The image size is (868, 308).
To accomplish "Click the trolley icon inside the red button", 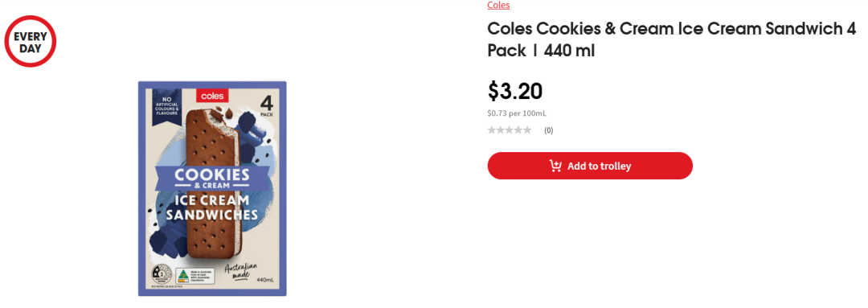I will pos(555,166).
